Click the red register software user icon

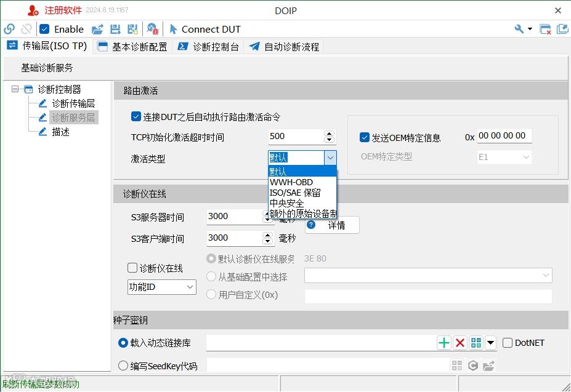click(x=33, y=10)
